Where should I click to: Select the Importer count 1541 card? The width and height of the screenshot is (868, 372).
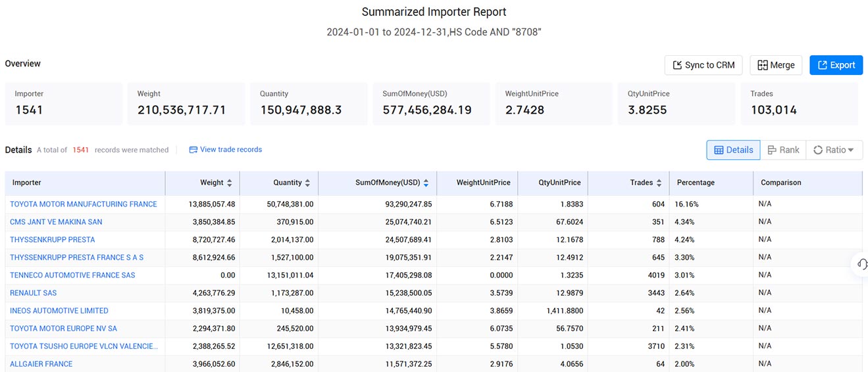(x=64, y=103)
